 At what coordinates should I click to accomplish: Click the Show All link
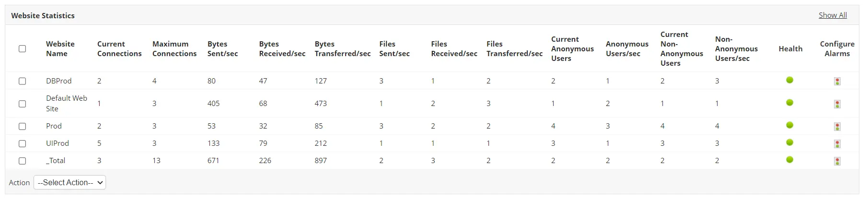click(833, 15)
